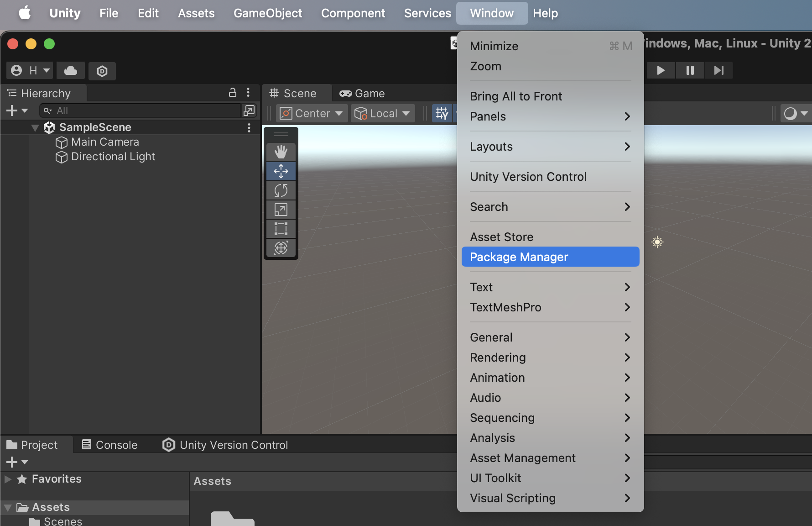Click the Hierarchy search field
The image size is (812, 526).
(141, 110)
